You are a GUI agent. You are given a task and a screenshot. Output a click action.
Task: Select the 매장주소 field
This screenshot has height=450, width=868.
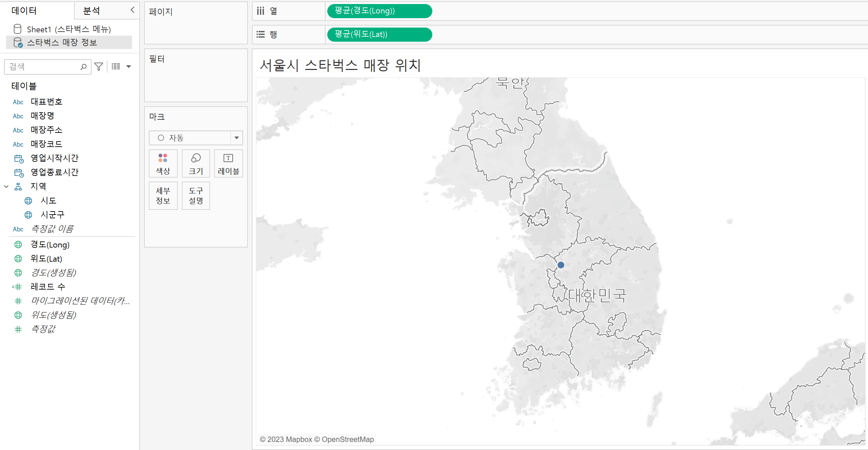click(x=46, y=130)
